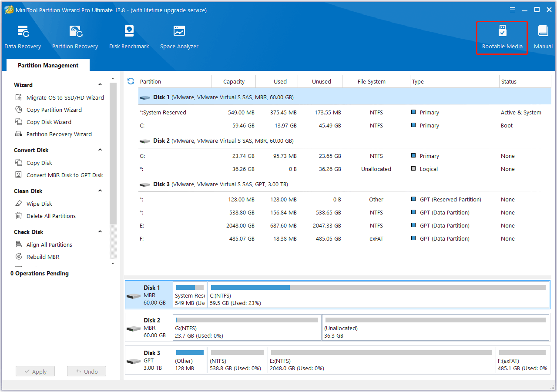
Task: Select Disk 3 header row in list
Action: (345, 184)
